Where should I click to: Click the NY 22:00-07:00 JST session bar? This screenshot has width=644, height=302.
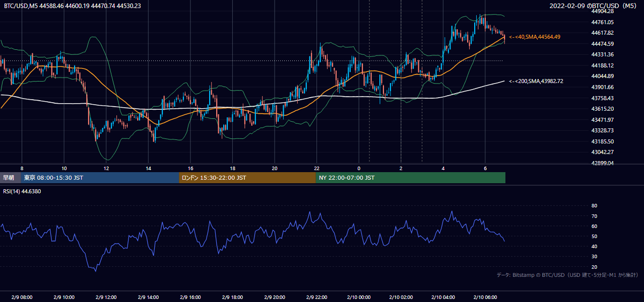pos(411,178)
